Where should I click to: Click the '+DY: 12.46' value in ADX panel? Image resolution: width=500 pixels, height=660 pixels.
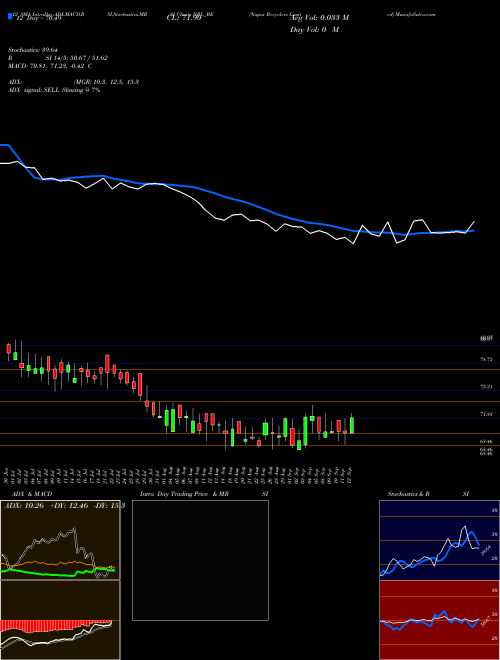pyautogui.click(x=67, y=506)
